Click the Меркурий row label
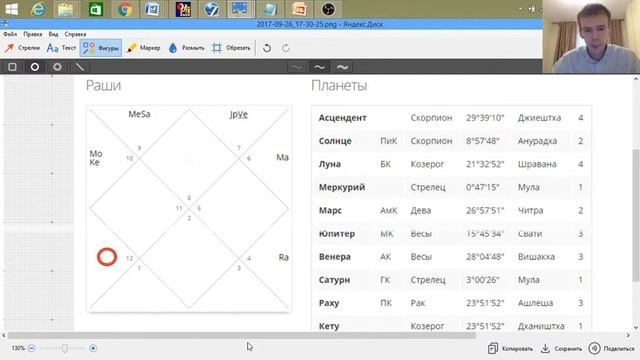640x360 pixels. (x=342, y=187)
